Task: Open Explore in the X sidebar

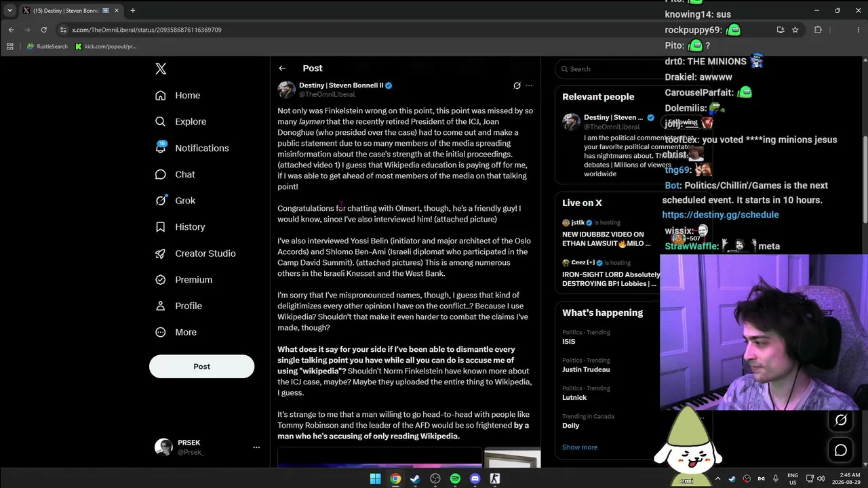Action: click(x=180, y=122)
